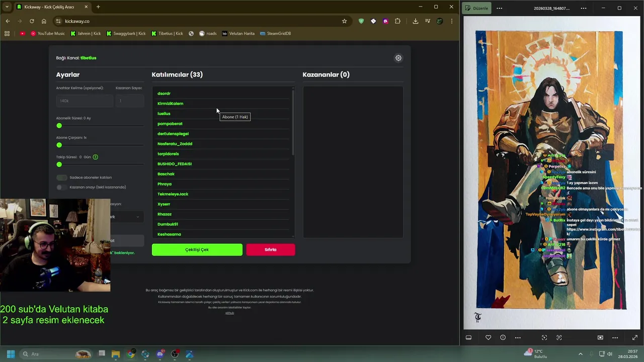Open Discord from the taskbar
The width and height of the screenshot is (644, 362).
[x=160, y=354]
